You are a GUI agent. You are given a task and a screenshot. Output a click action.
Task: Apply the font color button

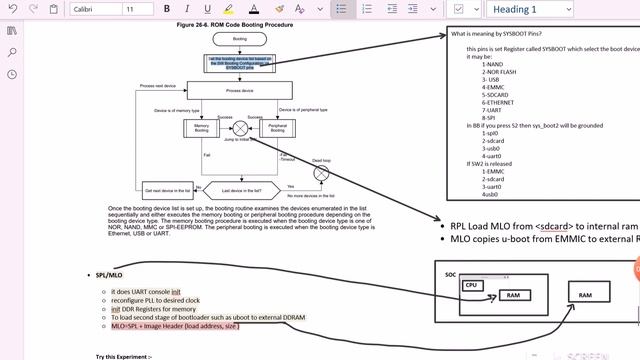pyautogui.click(x=254, y=9)
